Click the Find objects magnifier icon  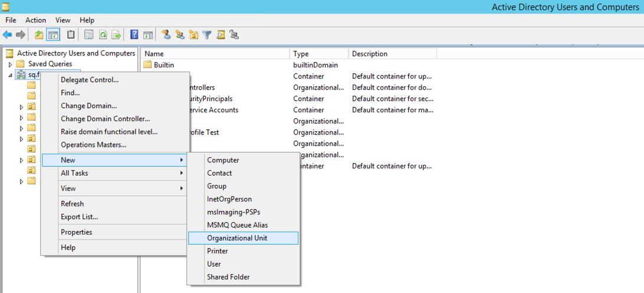pos(221,35)
